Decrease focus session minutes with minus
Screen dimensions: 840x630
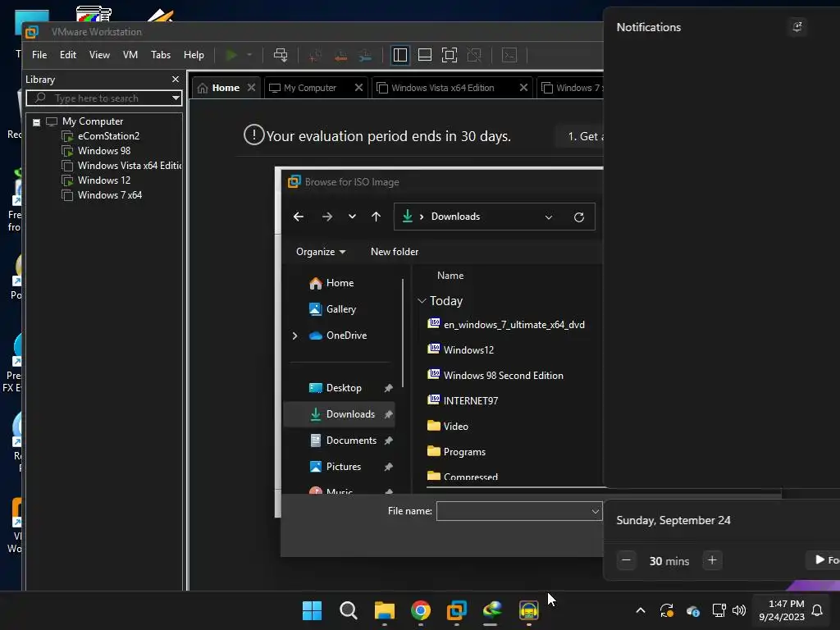point(626,560)
